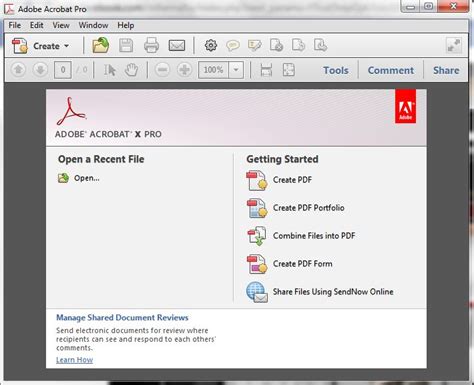Click the 100% zoom value field
The width and height of the screenshot is (474, 385).
[x=213, y=70]
